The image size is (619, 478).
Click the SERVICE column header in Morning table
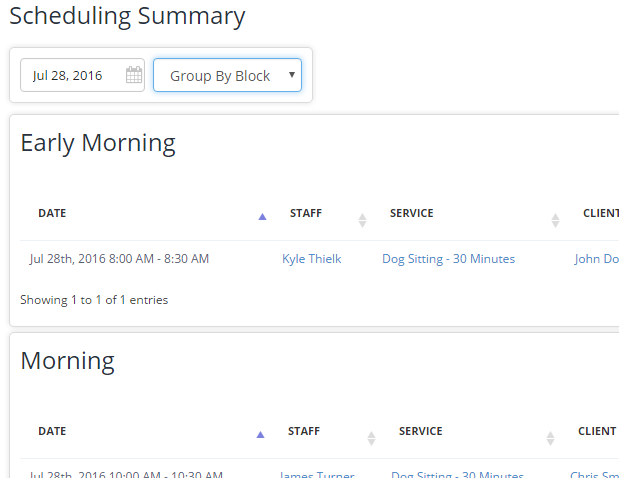(x=420, y=431)
